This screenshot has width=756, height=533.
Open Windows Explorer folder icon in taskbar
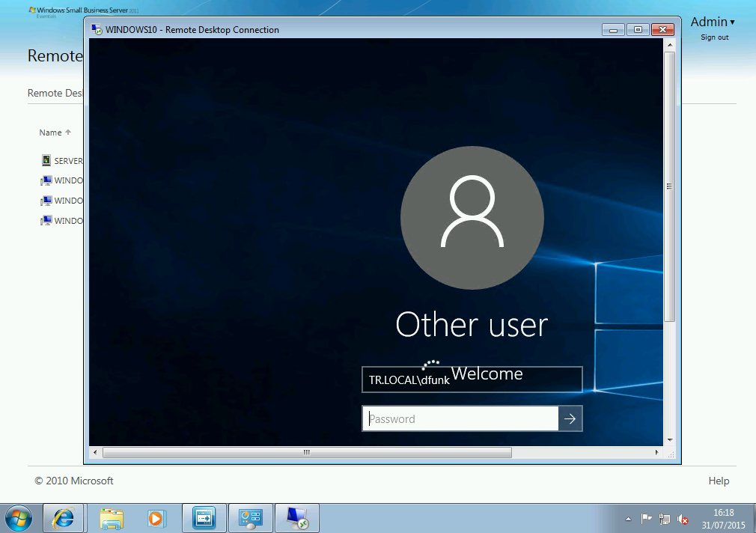(x=112, y=517)
